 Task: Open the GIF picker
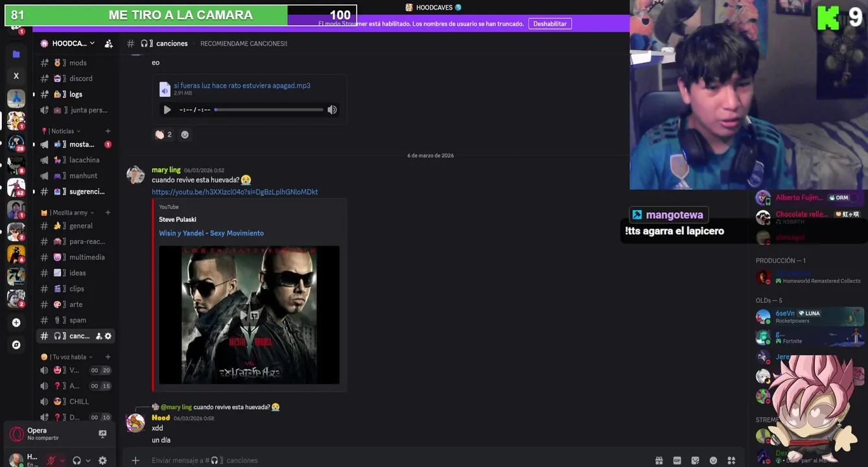(677, 461)
